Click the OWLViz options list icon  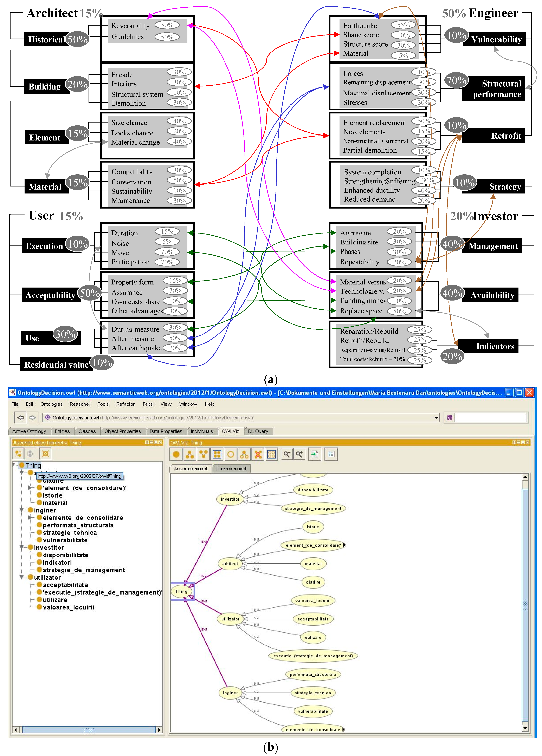coord(331,454)
